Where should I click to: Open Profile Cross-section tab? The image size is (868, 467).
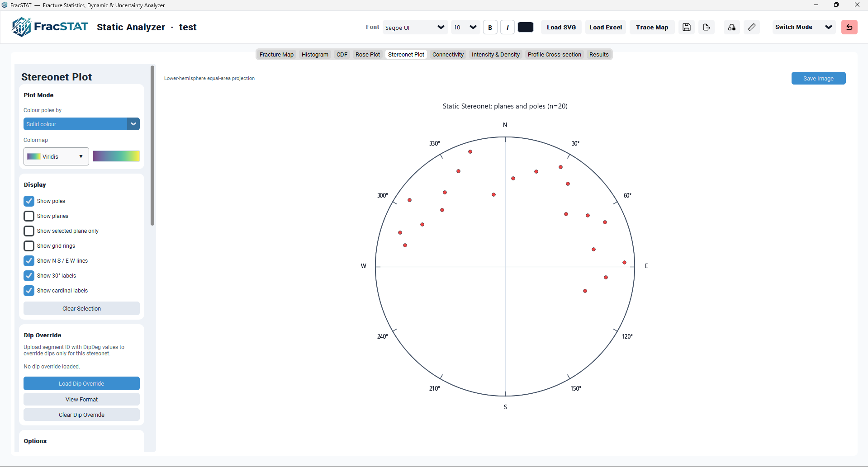pos(555,55)
